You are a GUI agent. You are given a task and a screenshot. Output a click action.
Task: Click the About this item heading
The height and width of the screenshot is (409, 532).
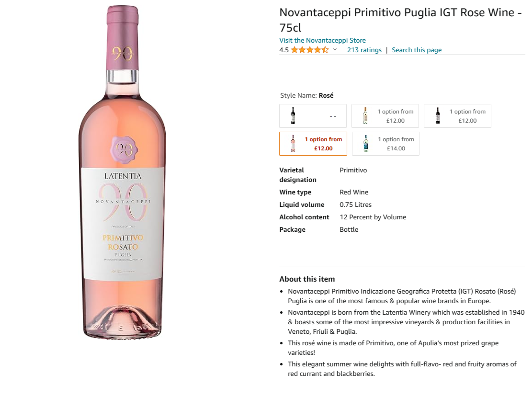307,279
